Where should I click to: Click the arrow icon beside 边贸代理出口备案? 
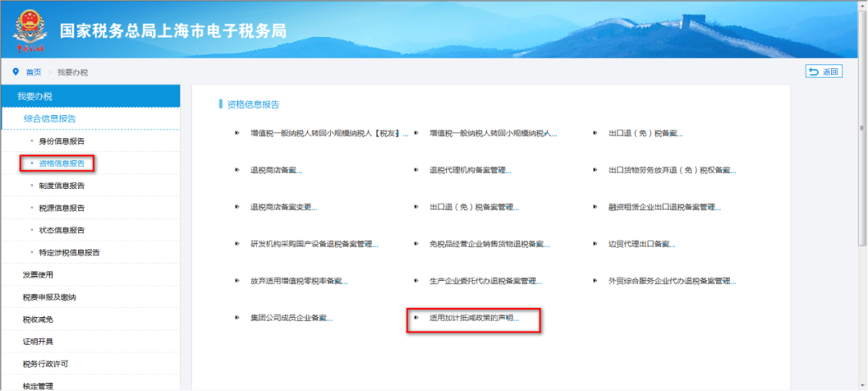595,245
